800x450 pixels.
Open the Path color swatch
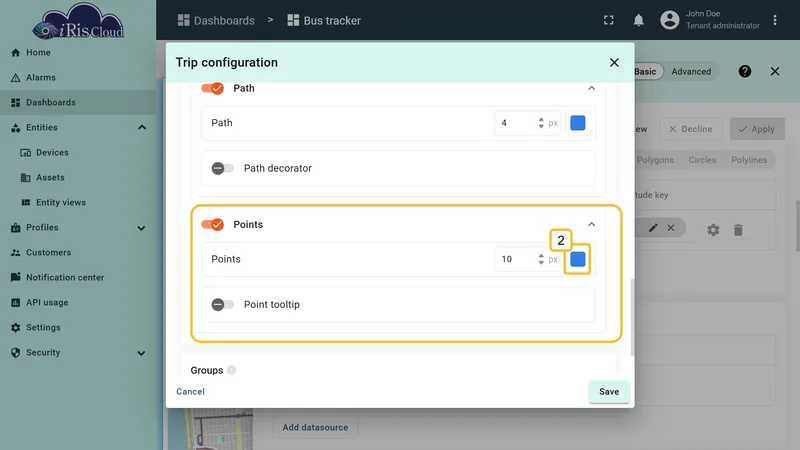[578, 123]
